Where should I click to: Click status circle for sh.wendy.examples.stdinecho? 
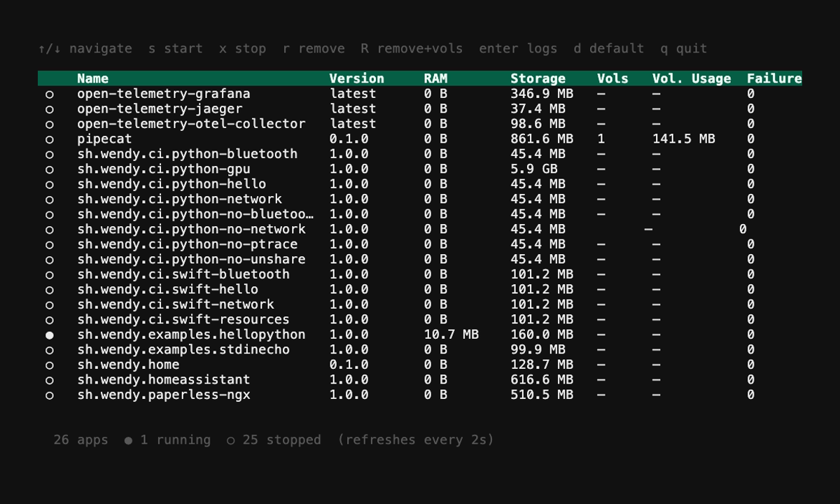point(50,350)
